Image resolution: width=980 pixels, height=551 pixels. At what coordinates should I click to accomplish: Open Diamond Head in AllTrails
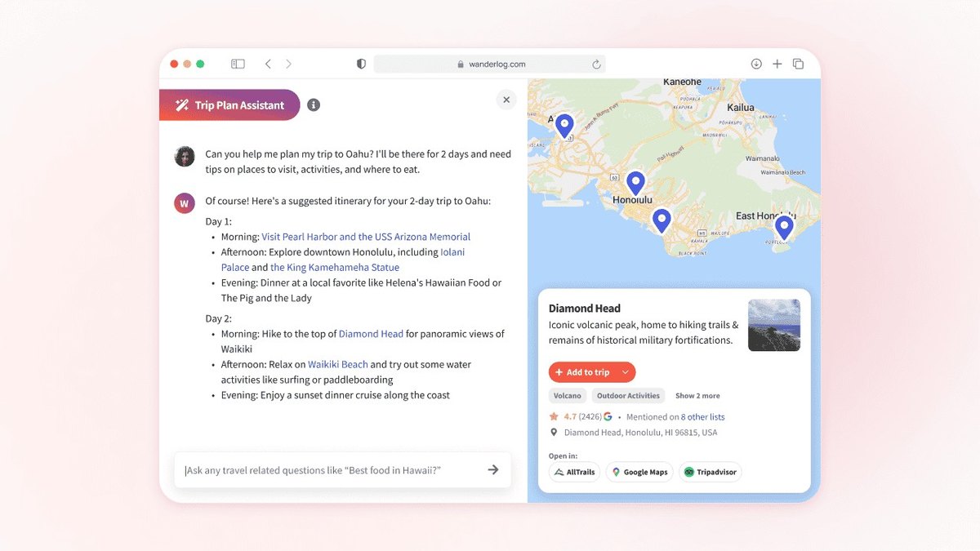[x=575, y=472]
